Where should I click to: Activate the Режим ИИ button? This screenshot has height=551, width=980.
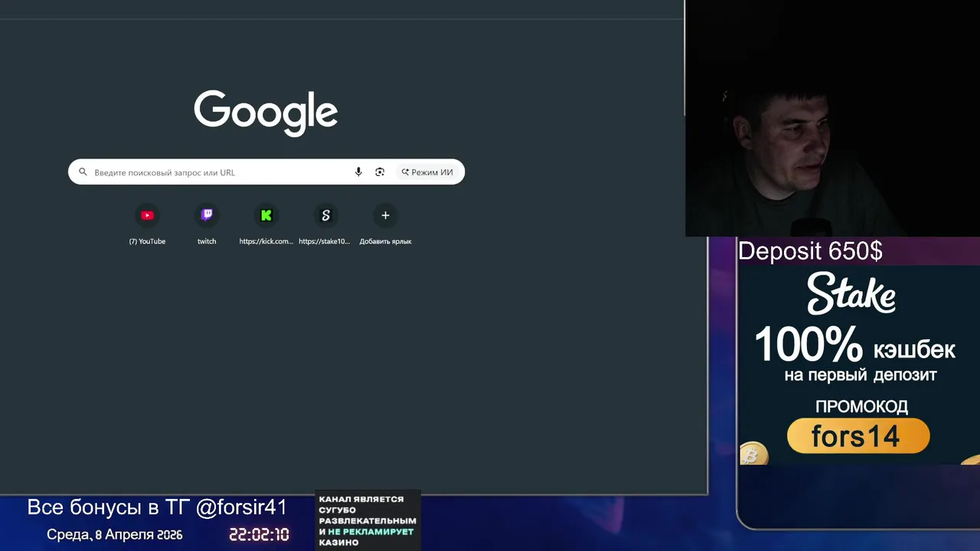427,172
